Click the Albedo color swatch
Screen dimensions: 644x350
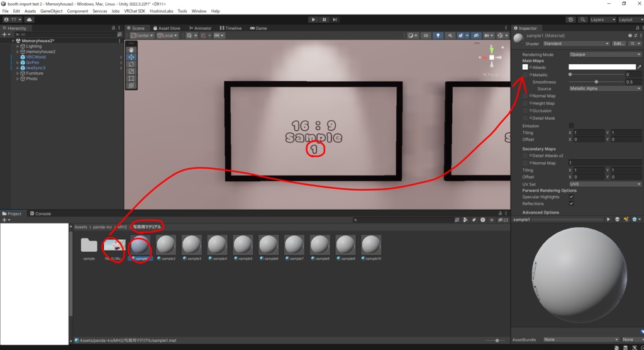(x=602, y=67)
